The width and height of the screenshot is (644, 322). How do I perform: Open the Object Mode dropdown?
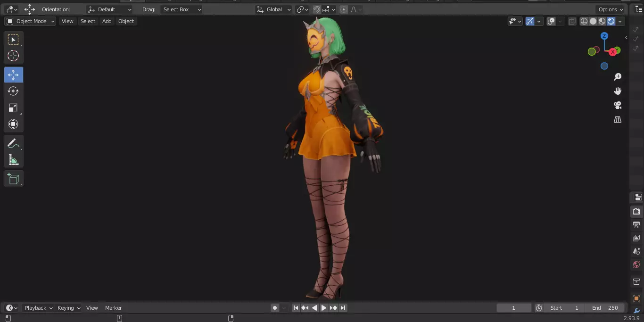pos(30,21)
